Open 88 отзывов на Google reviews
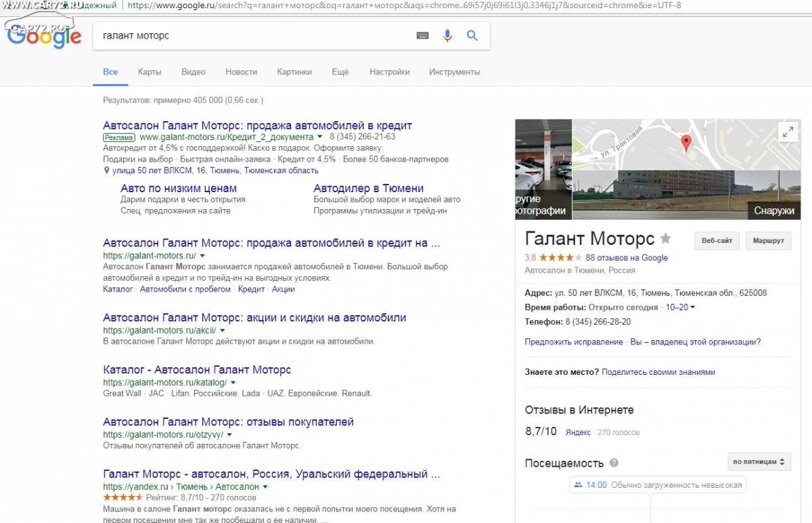This screenshot has height=523, width=812. (627, 258)
